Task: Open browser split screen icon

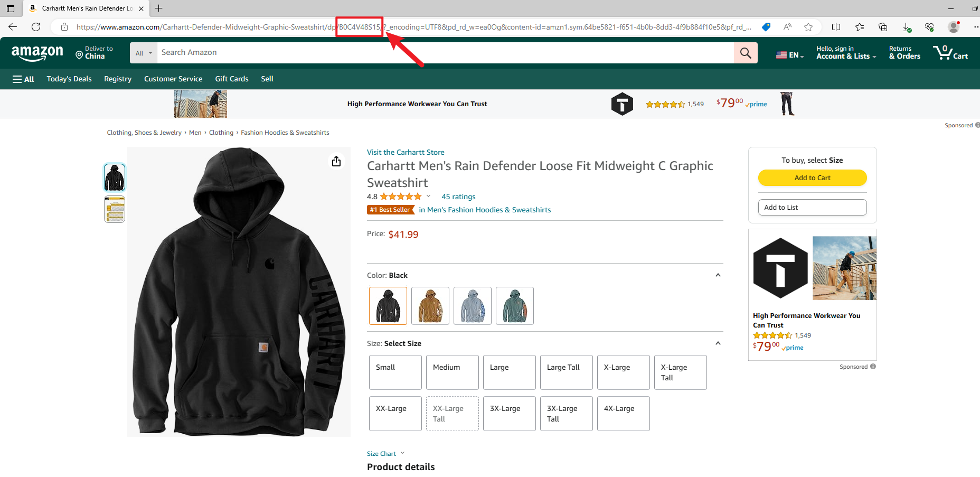Action: pos(836,27)
